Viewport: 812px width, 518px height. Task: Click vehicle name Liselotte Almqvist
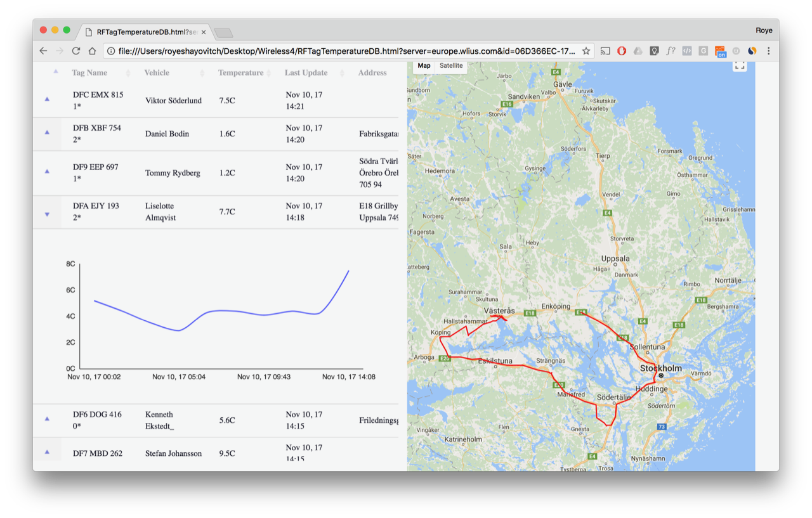(x=160, y=212)
